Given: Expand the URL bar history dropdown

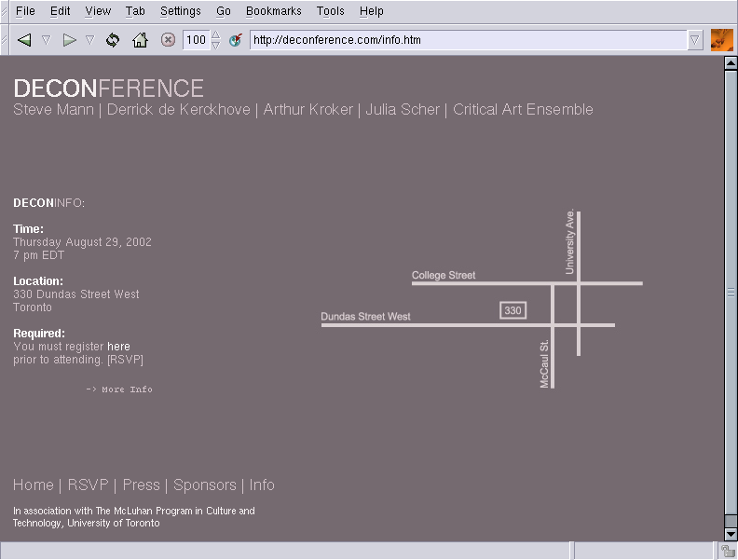Looking at the screenshot, I should 695,40.
